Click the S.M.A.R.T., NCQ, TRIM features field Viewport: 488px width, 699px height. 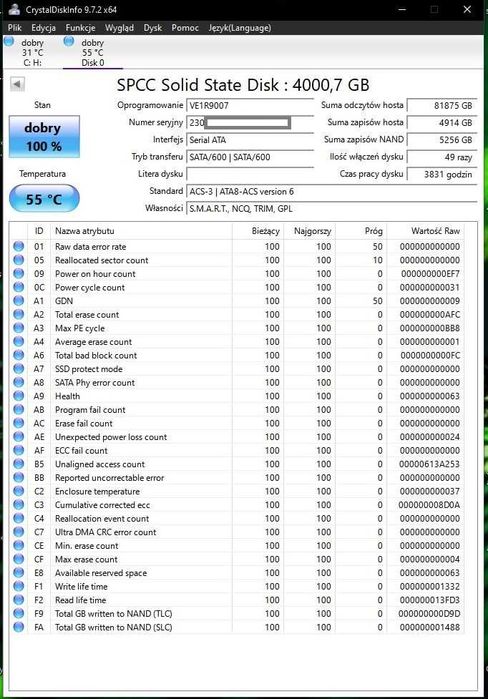pyautogui.click(x=331, y=209)
